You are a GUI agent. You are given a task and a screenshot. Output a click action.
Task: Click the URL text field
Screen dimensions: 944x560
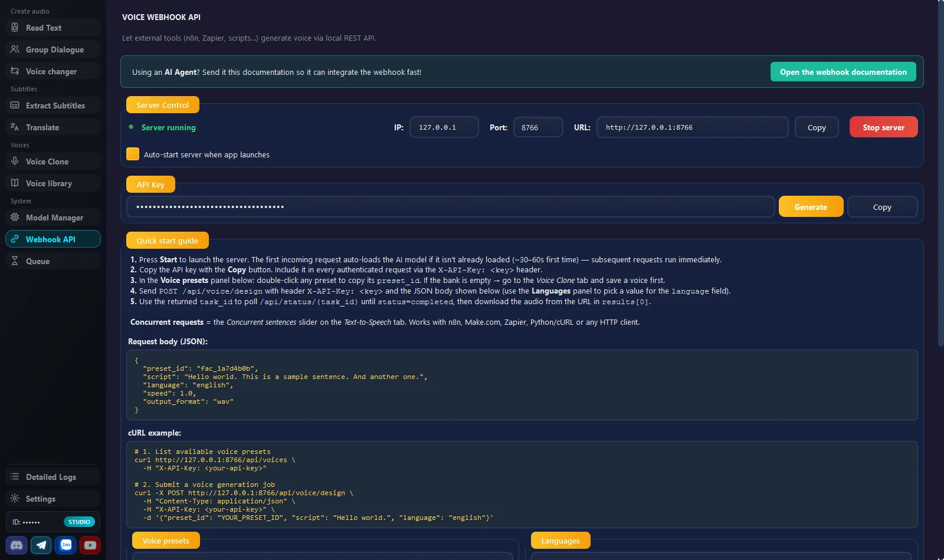tap(692, 127)
